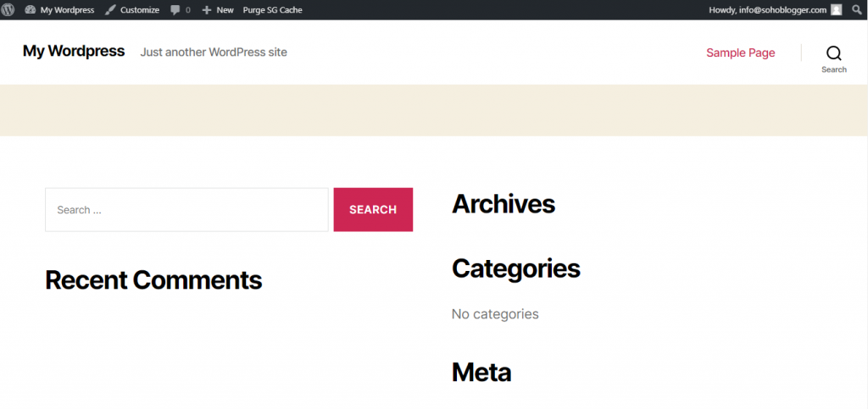Open the Sample Page navigation link
The height and width of the screenshot is (409, 868).
pos(740,53)
